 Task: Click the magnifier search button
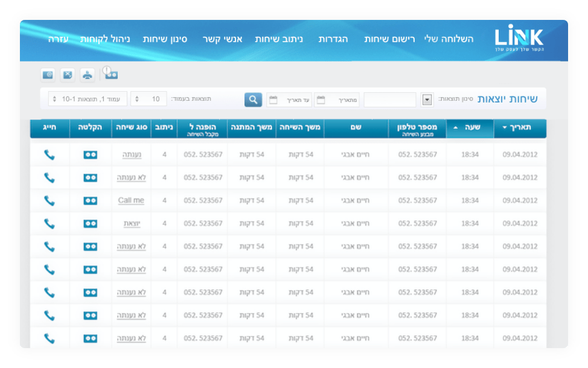[253, 100]
